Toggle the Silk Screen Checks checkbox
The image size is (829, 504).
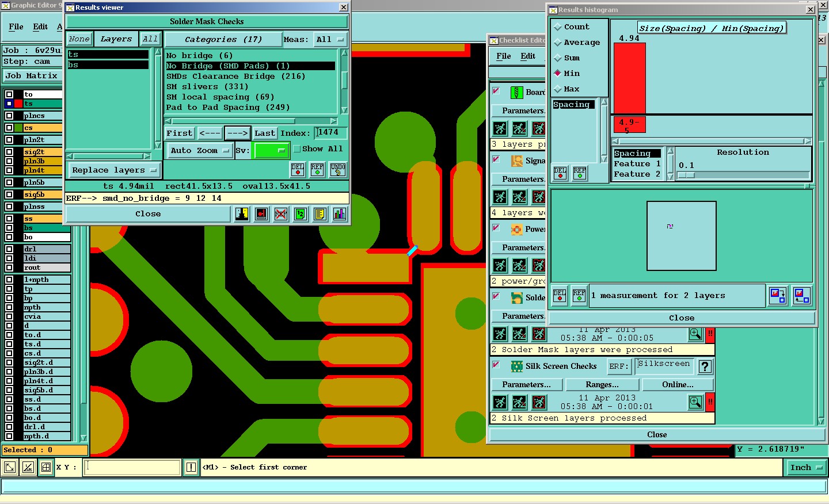496,365
